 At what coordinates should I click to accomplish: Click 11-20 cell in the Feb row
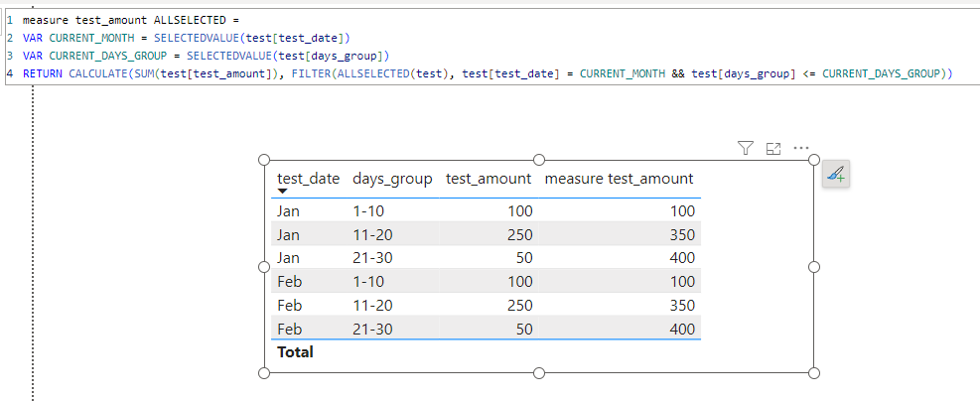[372, 305]
